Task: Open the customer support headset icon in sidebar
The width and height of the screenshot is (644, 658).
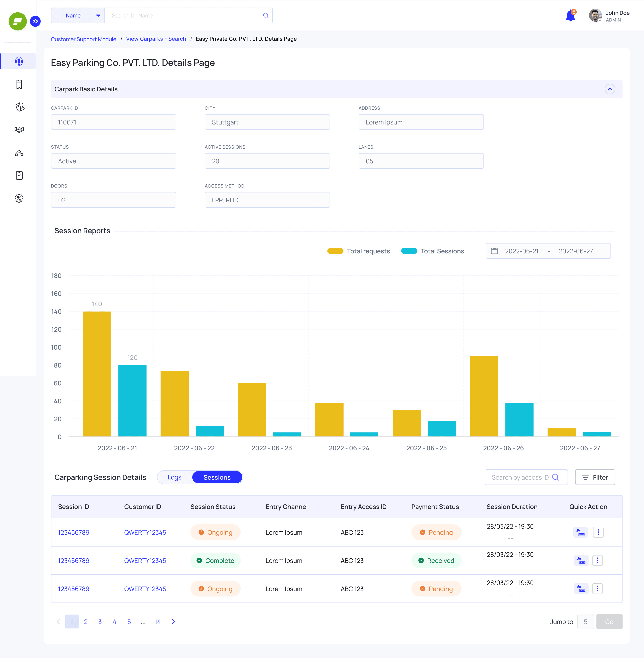Action: [19, 61]
